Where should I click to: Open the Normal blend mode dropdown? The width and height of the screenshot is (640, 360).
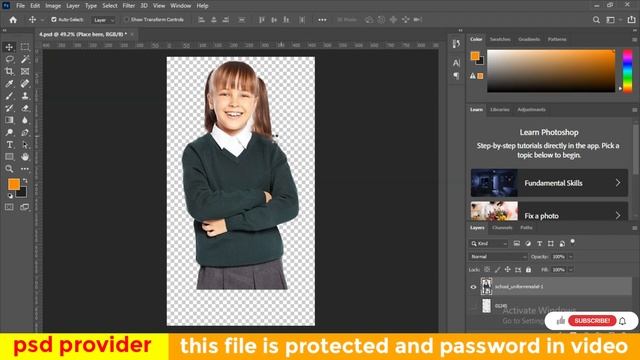(498, 257)
